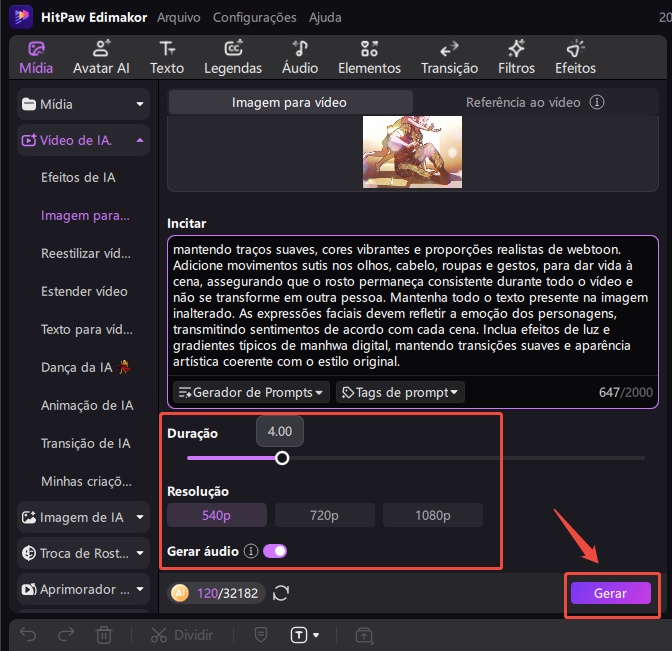Click the 120/32182 credits counter
672x651 pixels.
[227, 593]
